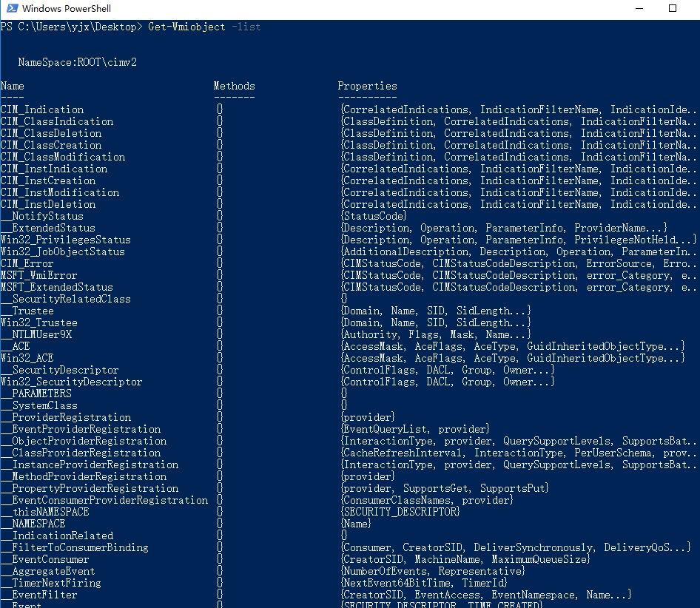Click __MethodProviderRegistration entry
The height and width of the screenshot is (608, 700).
[x=84, y=476]
